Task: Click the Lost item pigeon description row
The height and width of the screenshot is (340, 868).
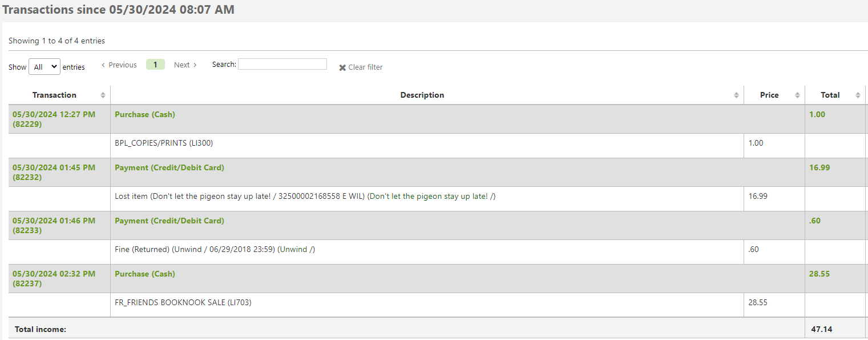Action: 305,197
